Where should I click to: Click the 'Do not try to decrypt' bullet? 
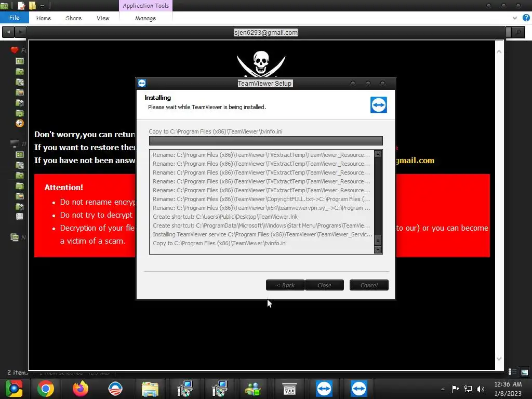(x=96, y=215)
